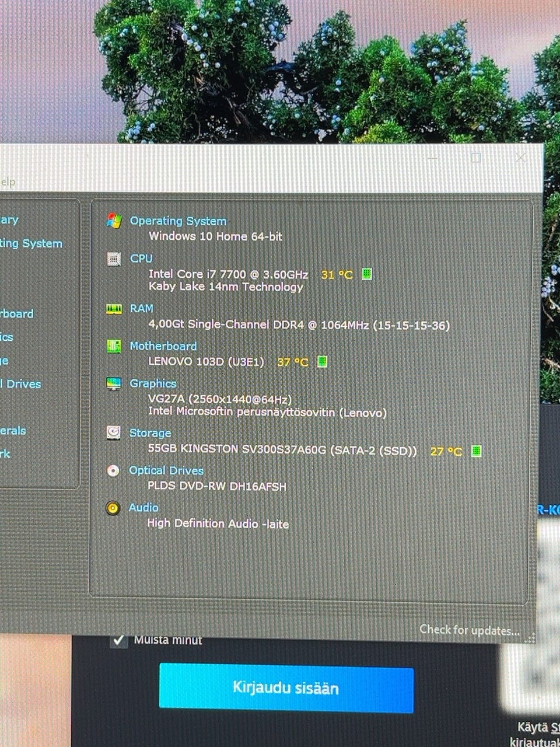The width and height of the screenshot is (560, 747).
Task: Click the text Windows 10 Home 64-bit
Action: (215, 236)
